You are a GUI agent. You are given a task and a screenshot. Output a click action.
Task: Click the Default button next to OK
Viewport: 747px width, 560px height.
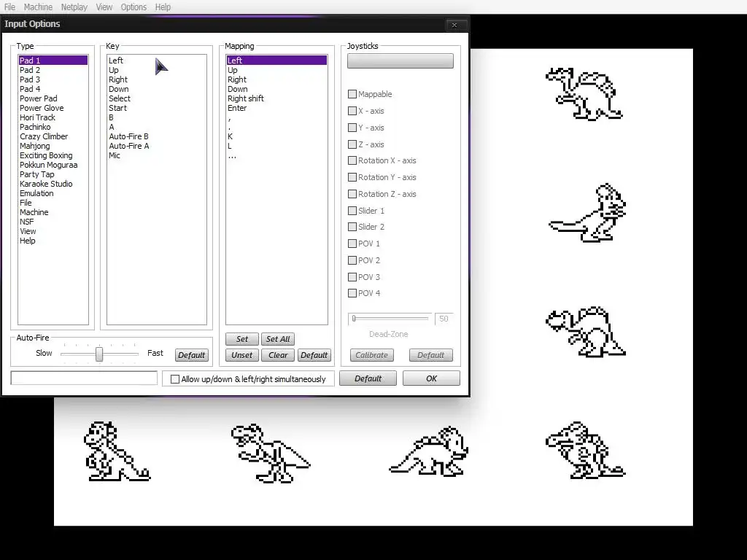(x=368, y=378)
